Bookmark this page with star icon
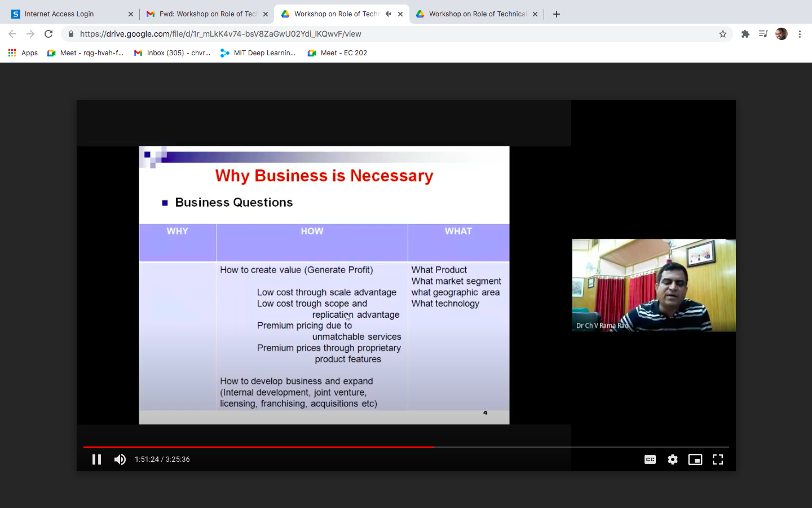The width and height of the screenshot is (812, 508). 722,34
